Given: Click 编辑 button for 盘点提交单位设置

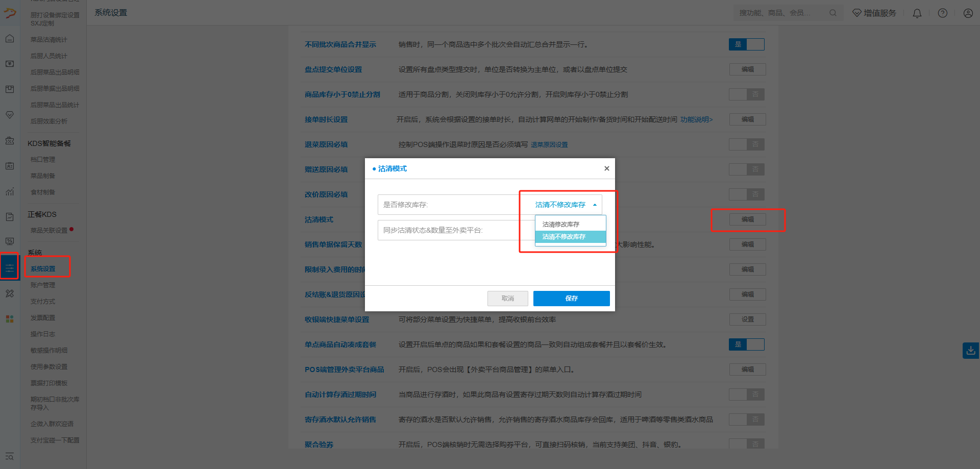Looking at the screenshot, I should [x=748, y=69].
